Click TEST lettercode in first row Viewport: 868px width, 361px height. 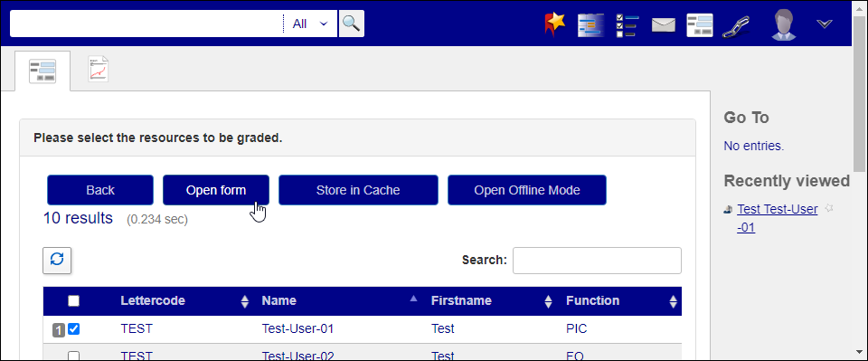click(137, 329)
